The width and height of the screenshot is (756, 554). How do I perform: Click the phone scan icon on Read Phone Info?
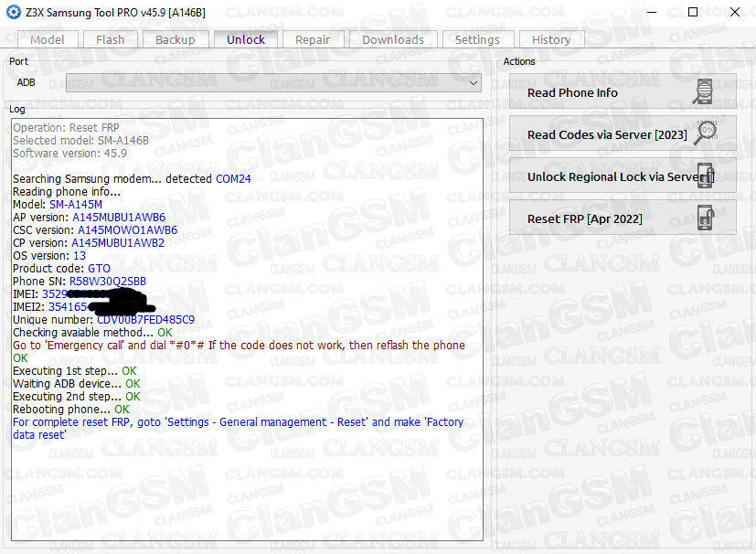(704, 92)
